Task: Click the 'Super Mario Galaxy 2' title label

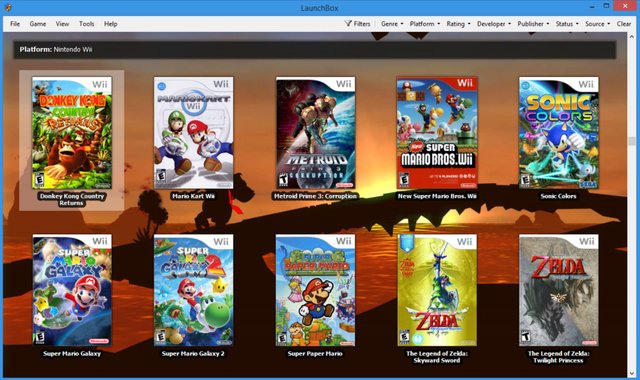Action: click(x=193, y=353)
